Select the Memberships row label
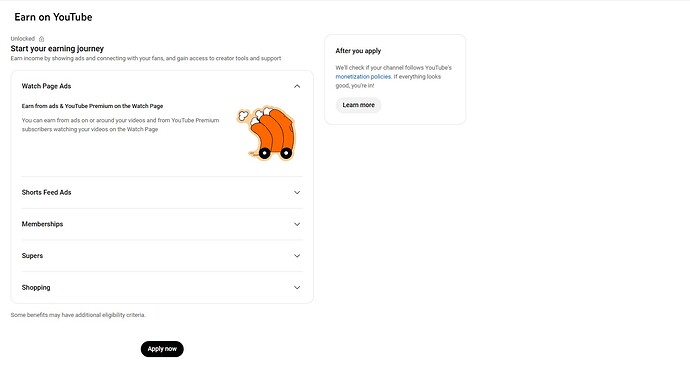690x375 pixels. coord(42,224)
